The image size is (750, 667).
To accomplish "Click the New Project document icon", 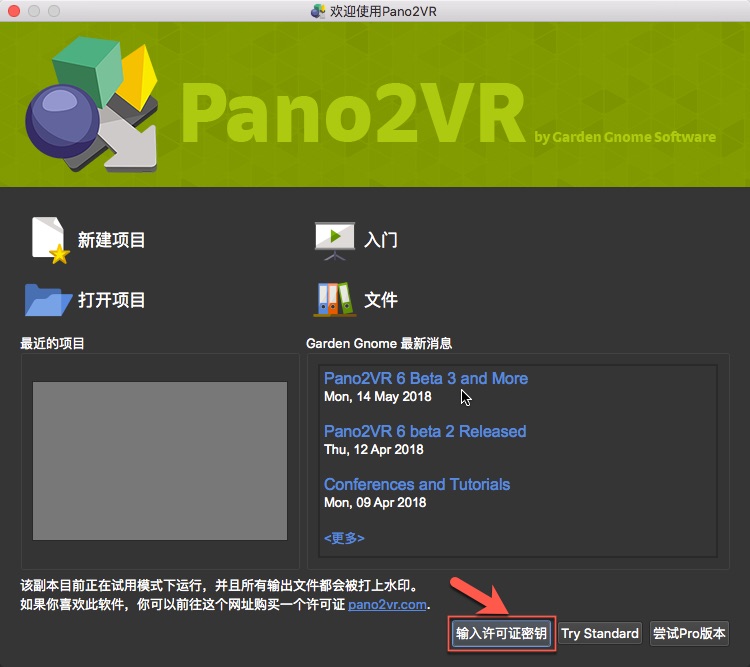I will coord(49,240).
